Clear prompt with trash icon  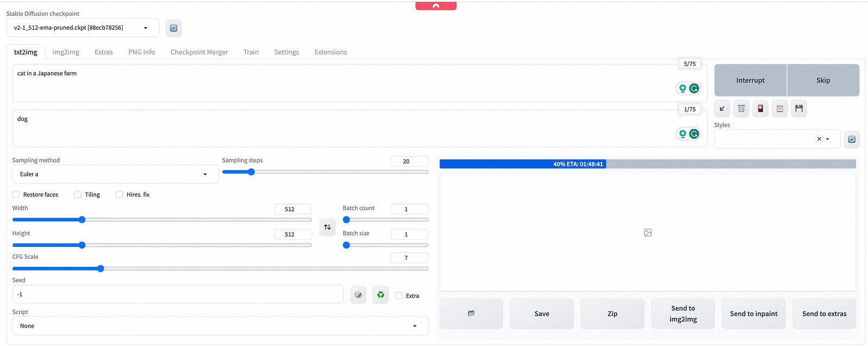tap(741, 108)
